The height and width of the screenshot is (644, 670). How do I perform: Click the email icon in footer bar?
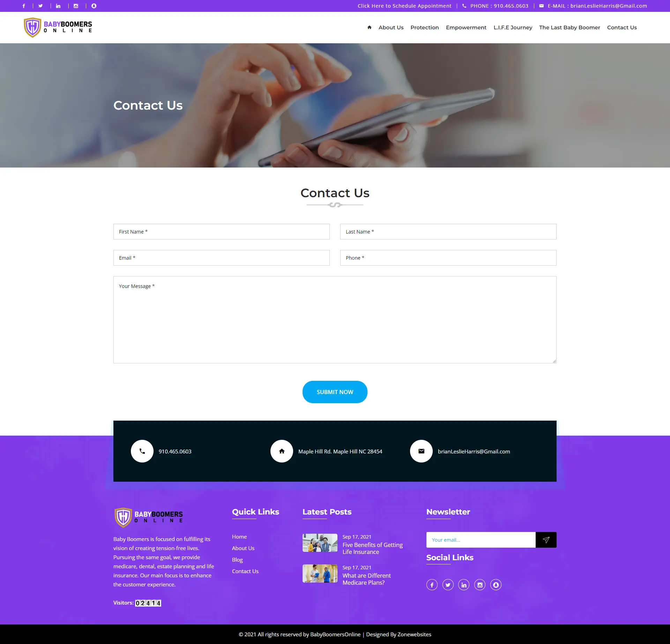(x=421, y=452)
